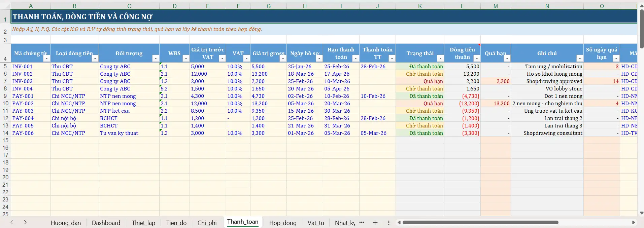Show hidden sheet tabs via ellipsis icon
The height and width of the screenshot is (228, 644).
[x=362, y=223]
